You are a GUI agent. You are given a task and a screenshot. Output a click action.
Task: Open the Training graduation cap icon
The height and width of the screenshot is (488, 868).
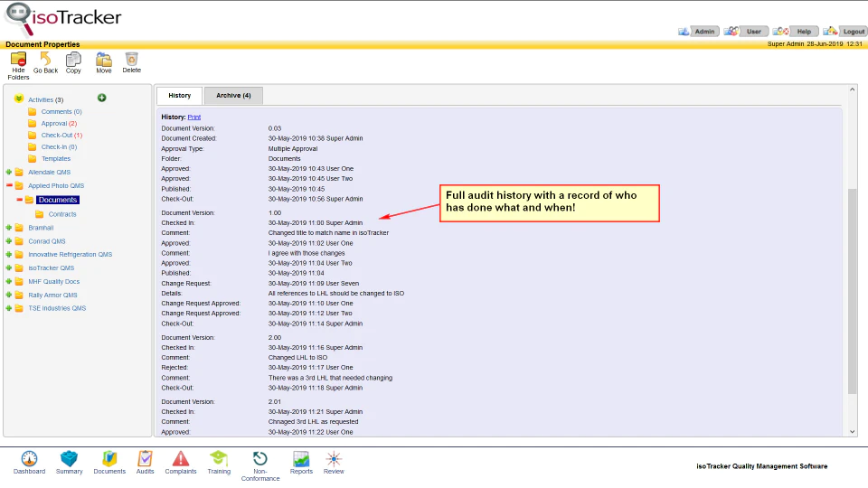219,459
